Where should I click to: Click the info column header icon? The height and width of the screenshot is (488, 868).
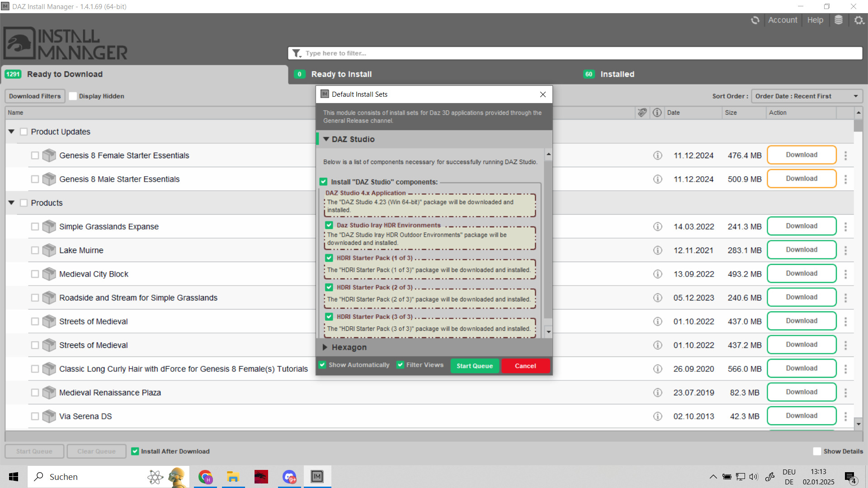tap(657, 113)
